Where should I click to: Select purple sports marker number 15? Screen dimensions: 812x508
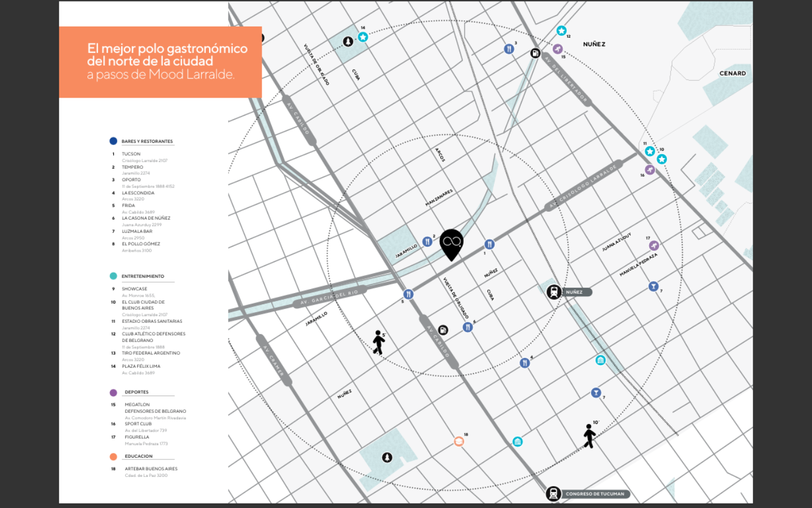558,49
